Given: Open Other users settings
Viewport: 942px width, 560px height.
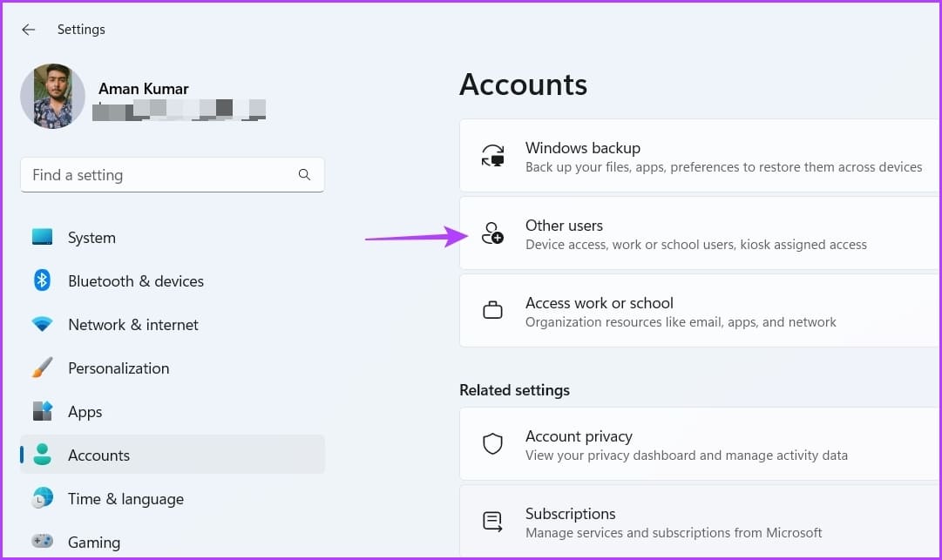Looking at the screenshot, I should 700,233.
